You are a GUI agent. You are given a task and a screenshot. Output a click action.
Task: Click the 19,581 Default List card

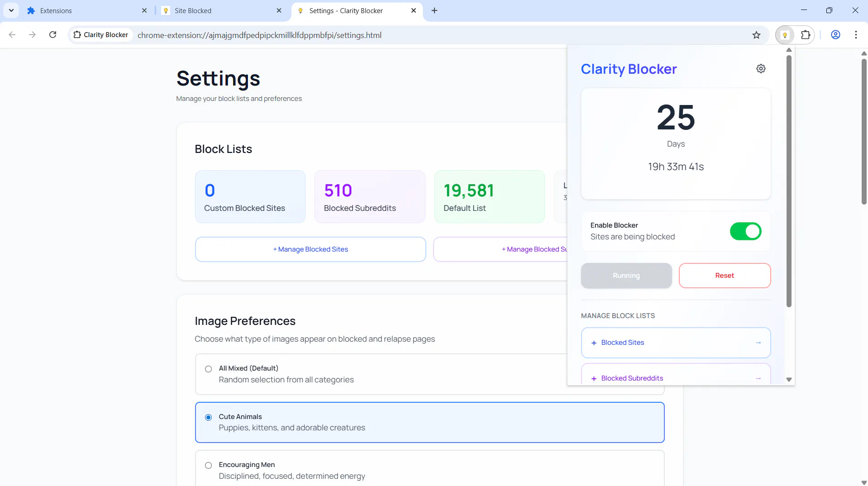[x=490, y=196]
